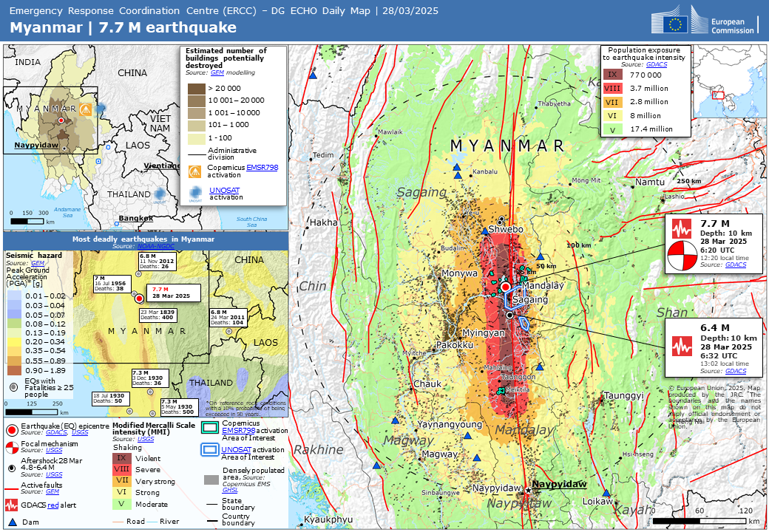
Task: Click the 0.90–1.89 PGA hazard swatch
Action: [15, 371]
